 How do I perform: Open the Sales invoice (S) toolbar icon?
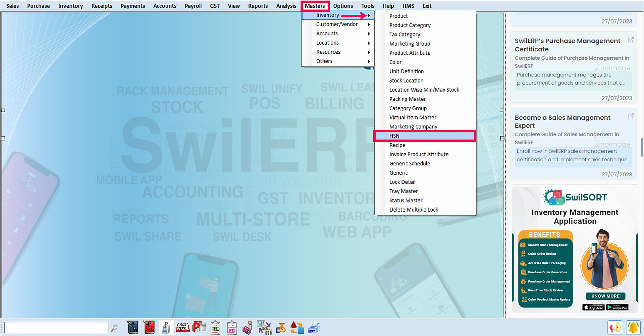pos(133,328)
